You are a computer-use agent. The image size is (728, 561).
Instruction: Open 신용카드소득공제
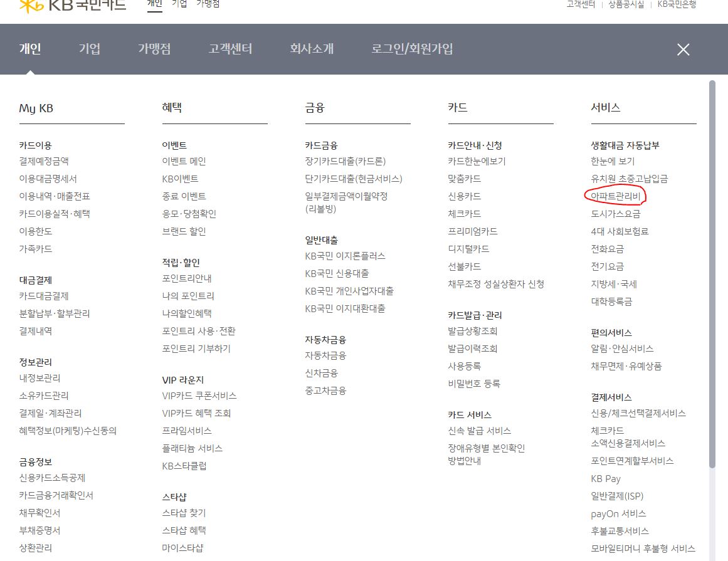point(52,478)
